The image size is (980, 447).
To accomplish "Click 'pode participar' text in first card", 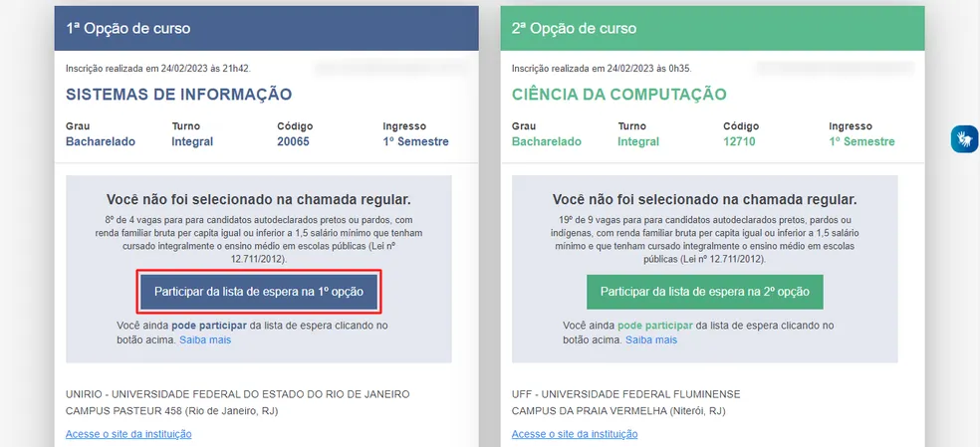I will pyautogui.click(x=209, y=326).
